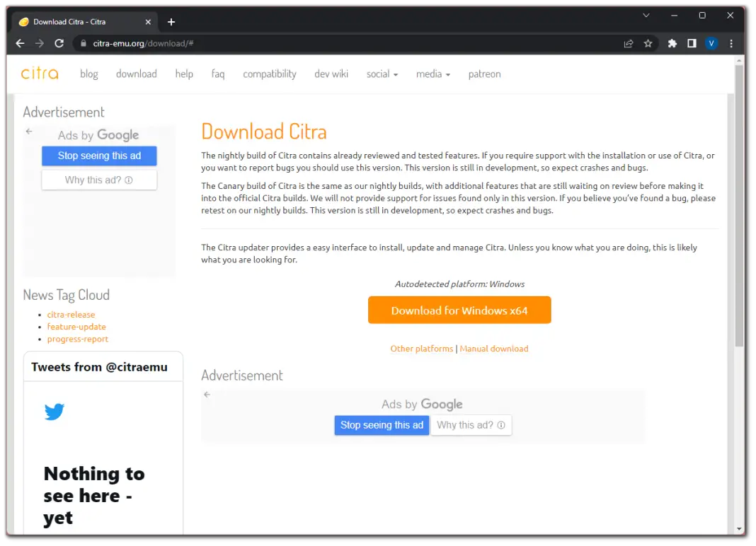This screenshot has width=756, height=546.
Task: Click Download for Windows x64
Action: point(459,310)
